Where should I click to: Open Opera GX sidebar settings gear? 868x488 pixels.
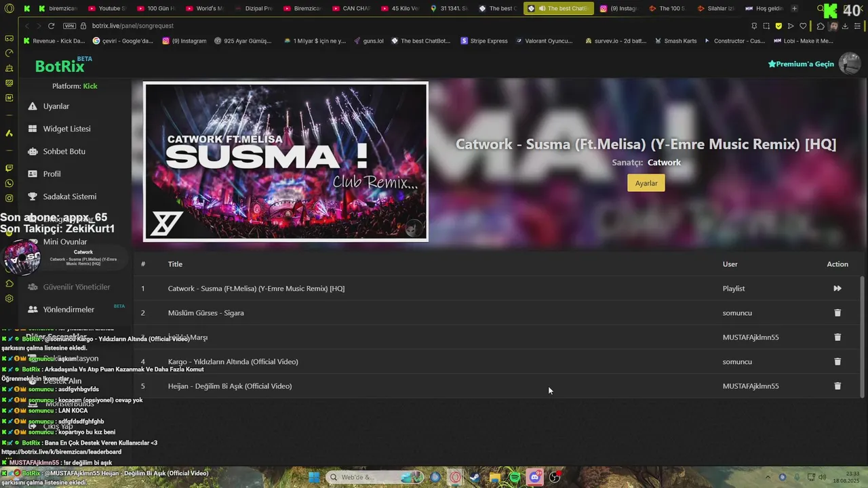pos(9,298)
